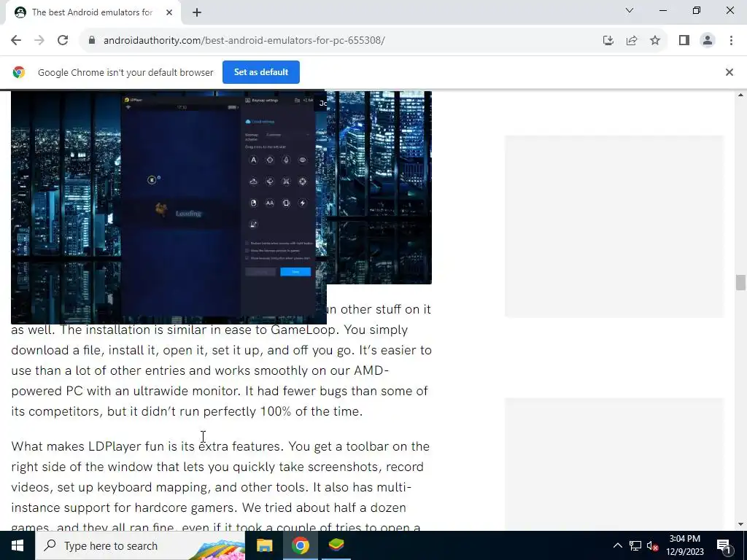This screenshot has width=747, height=560.
Task: Reload the current page
Action: pyautogui.click(x=63, y=41)
